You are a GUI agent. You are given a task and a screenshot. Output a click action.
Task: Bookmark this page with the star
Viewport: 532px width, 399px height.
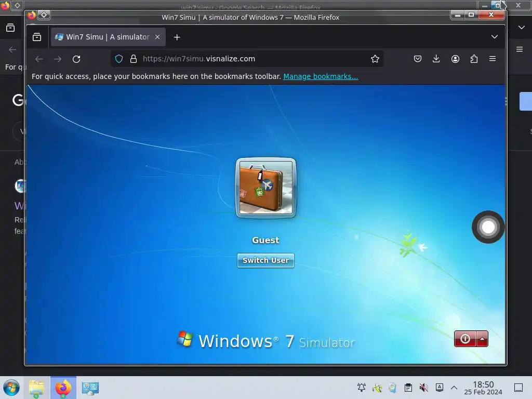(375, 59)
